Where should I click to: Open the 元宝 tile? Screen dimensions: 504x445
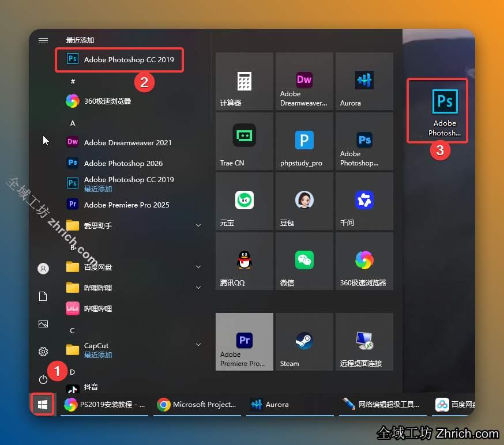click(x=245, y=201)
